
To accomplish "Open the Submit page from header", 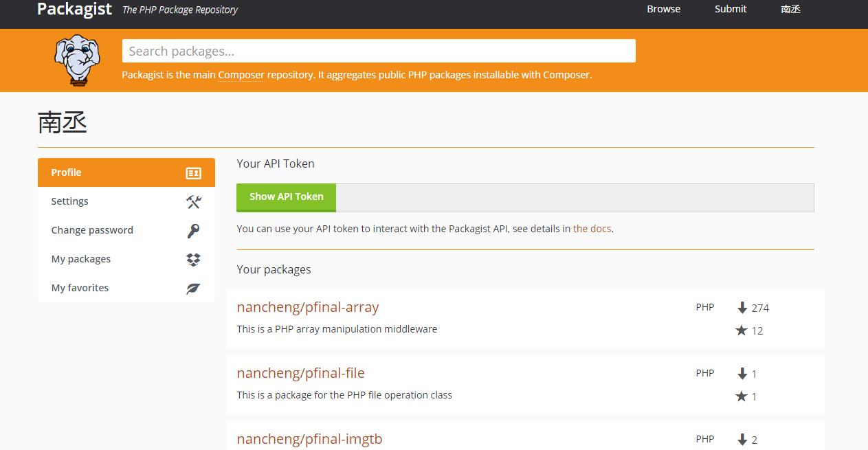I will pos(731,9).
